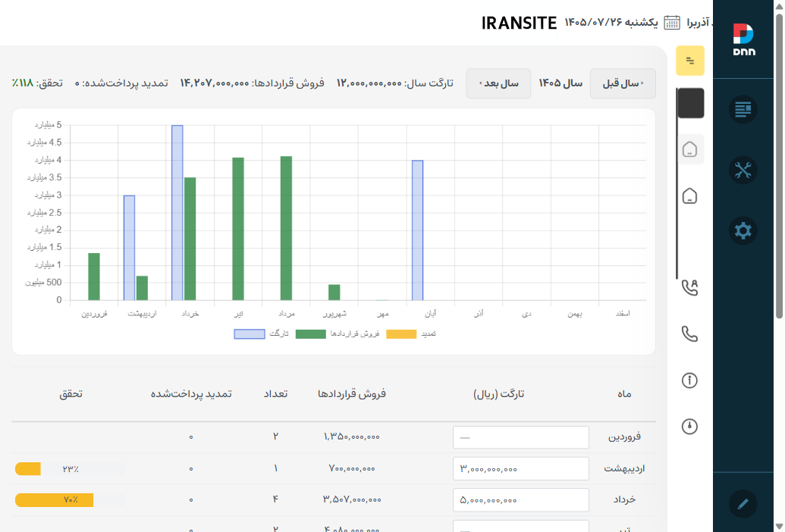Click the scrollbar up arrow
This screenshot has width=785, height=532.
[x=780, y=5]
